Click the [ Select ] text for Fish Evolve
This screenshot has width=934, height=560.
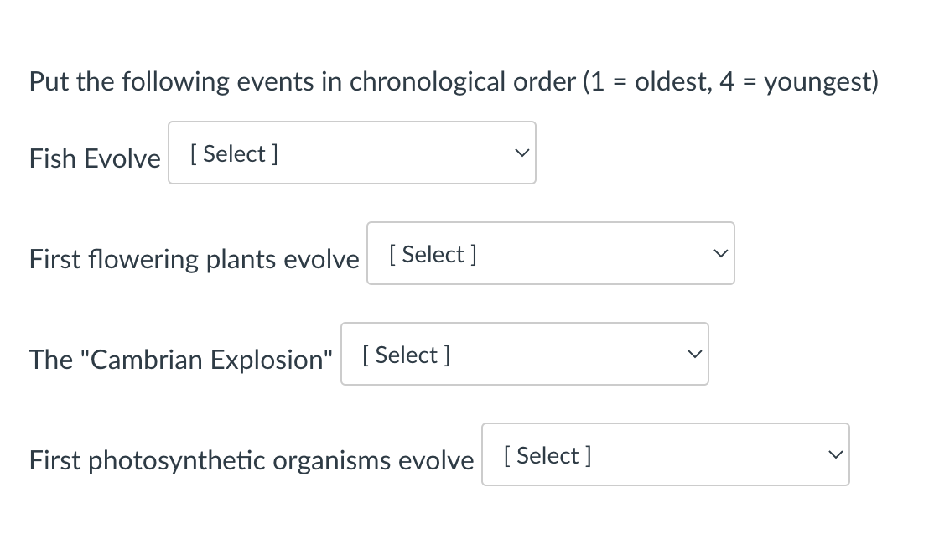coord(235,153)
